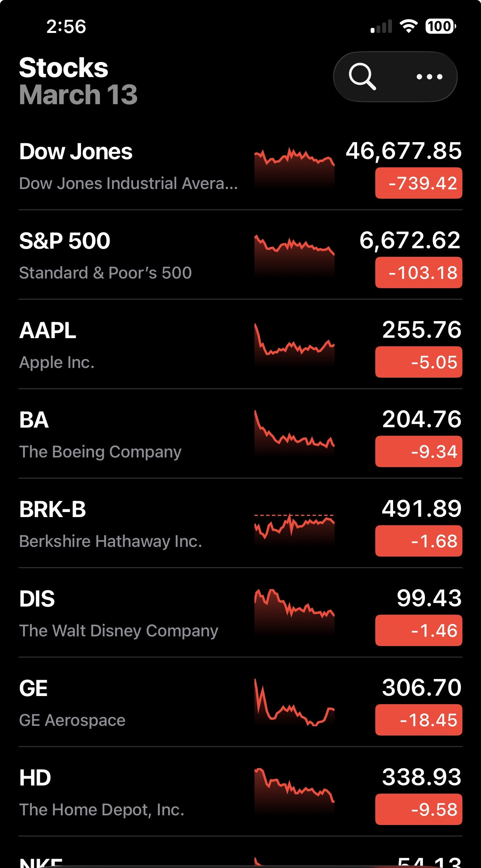Tap the battery indicator showing 100
The width and height of the screenshot is (481, 868).
pos(440,26)
